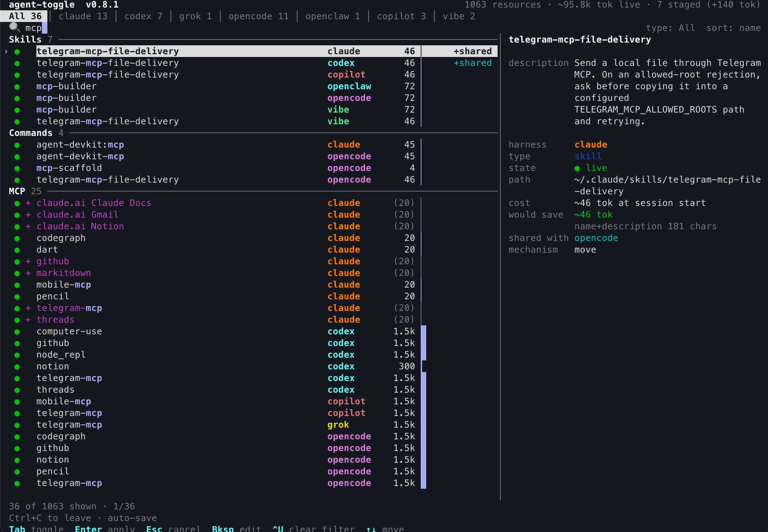This screenshot has width=768, height=532.
Task: Select the copilot 3 tab
Action: (402, 16)
